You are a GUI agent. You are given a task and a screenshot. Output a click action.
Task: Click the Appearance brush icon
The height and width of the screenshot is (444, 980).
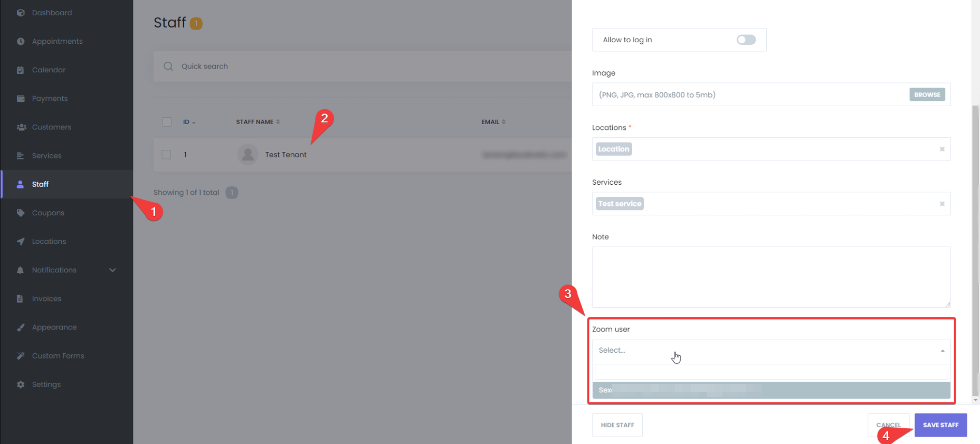[21, 327]
